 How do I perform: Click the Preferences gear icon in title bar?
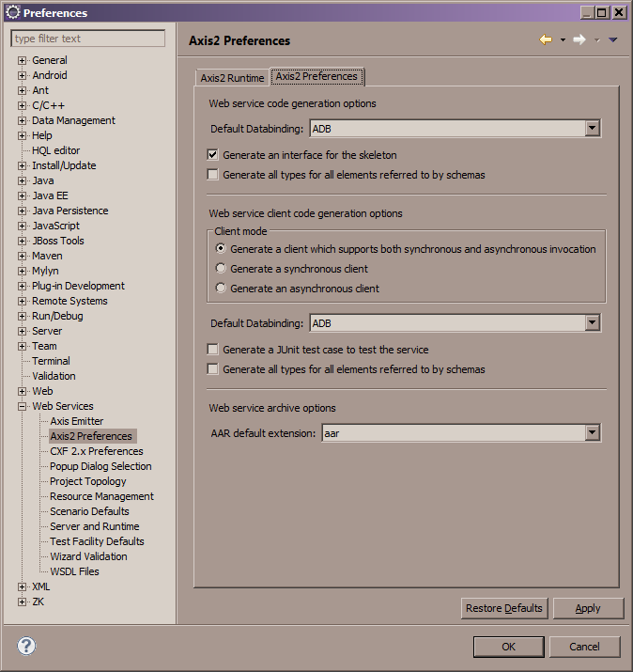(x=12, y=12)
